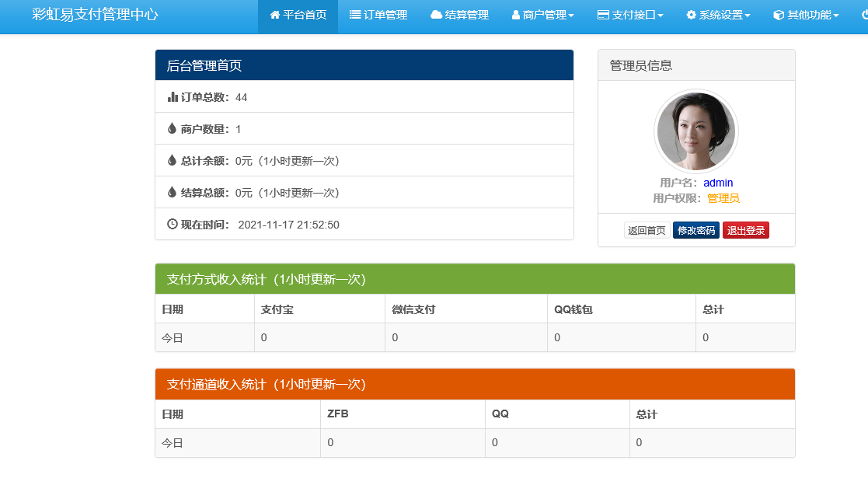Click the bar chart icon next to 订单总数
Image resolution: width=868 pixels, height=499 pixels.
[x=172, y=96]
